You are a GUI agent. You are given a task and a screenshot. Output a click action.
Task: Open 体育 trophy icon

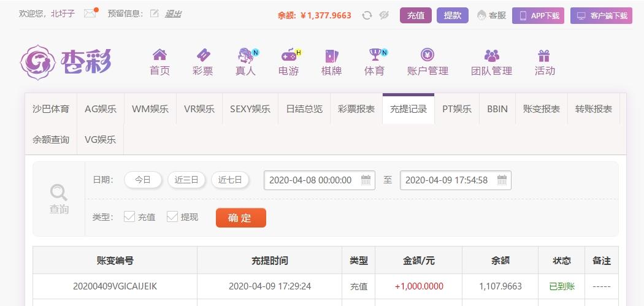(375, 55)
